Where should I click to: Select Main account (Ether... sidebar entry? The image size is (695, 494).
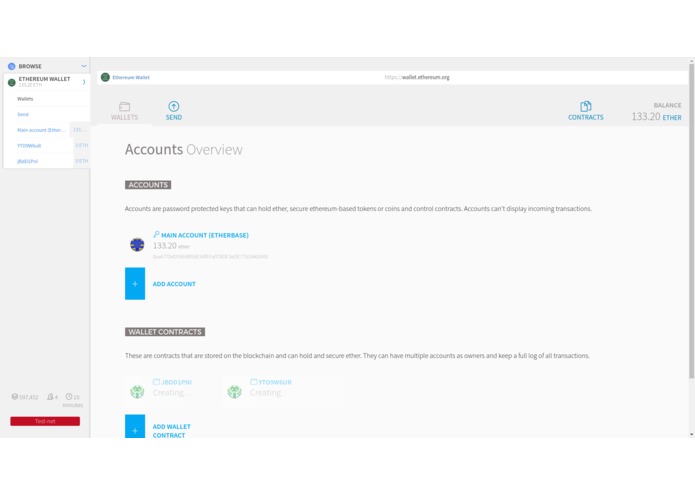[x=41, y=130]
